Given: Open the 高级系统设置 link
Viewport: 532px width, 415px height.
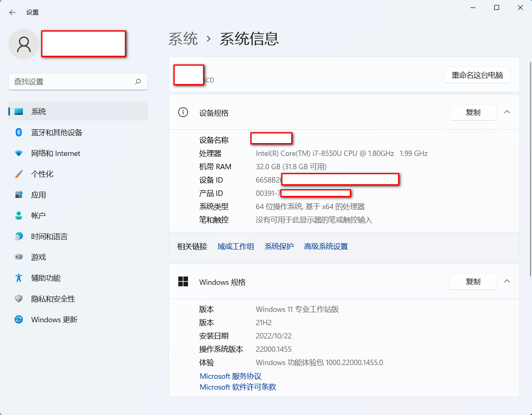Looking at the screenshot, I should [x=325, y=246].
